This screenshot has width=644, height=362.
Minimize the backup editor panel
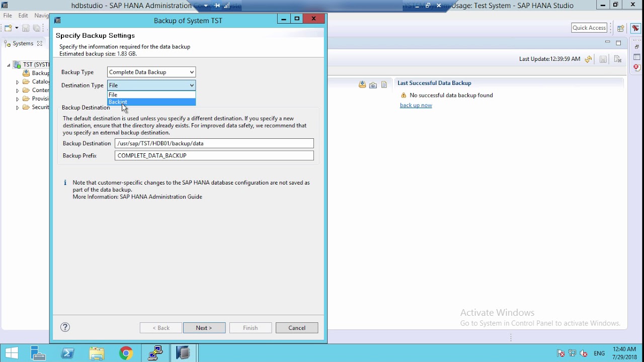click(608, 43)
